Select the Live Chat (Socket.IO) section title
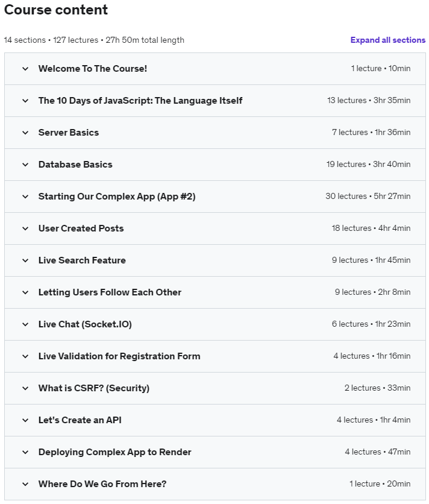 coord(85,324)
